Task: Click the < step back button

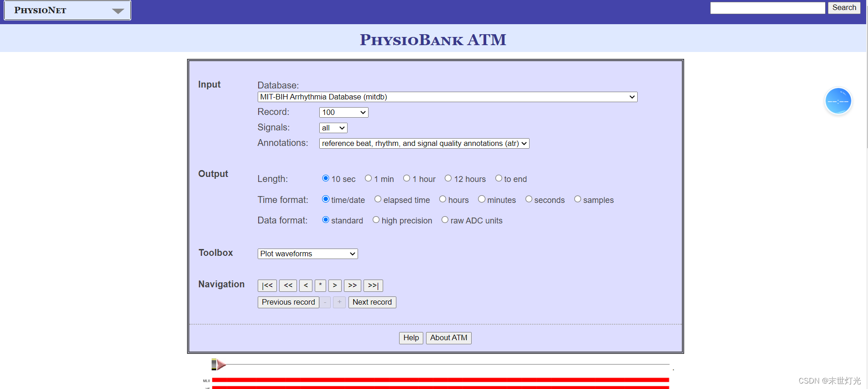Action: pos(306,285)
